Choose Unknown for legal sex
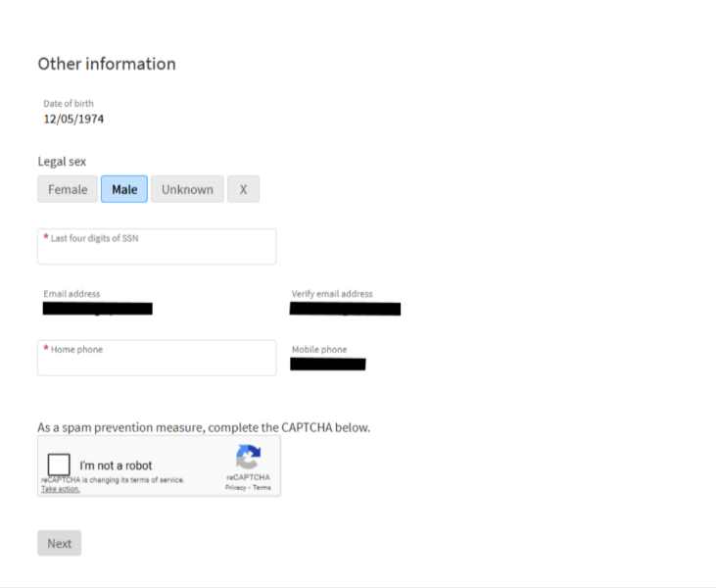 point(187,189)
